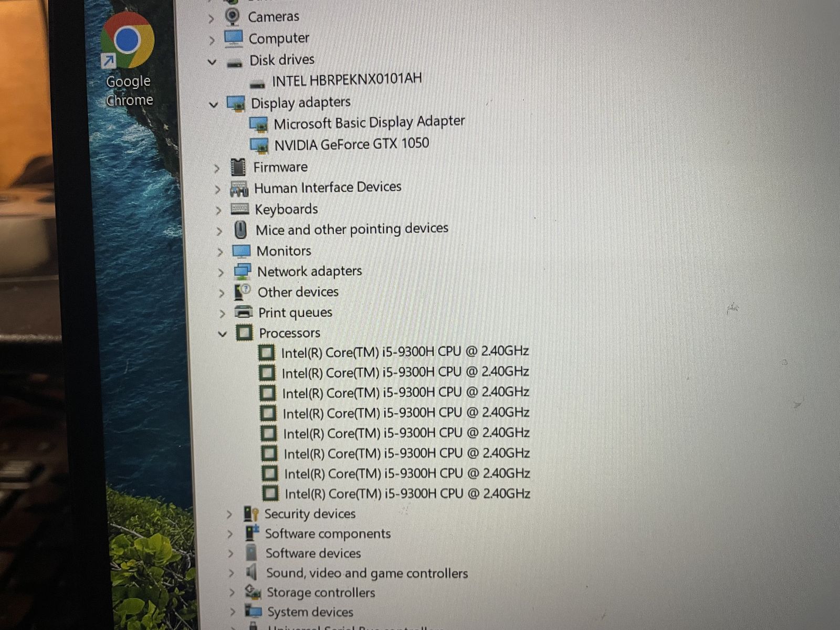The image size is (840, 630).
Task: Select Microsoft Basic Display Adapter
Action: (369, 123)
